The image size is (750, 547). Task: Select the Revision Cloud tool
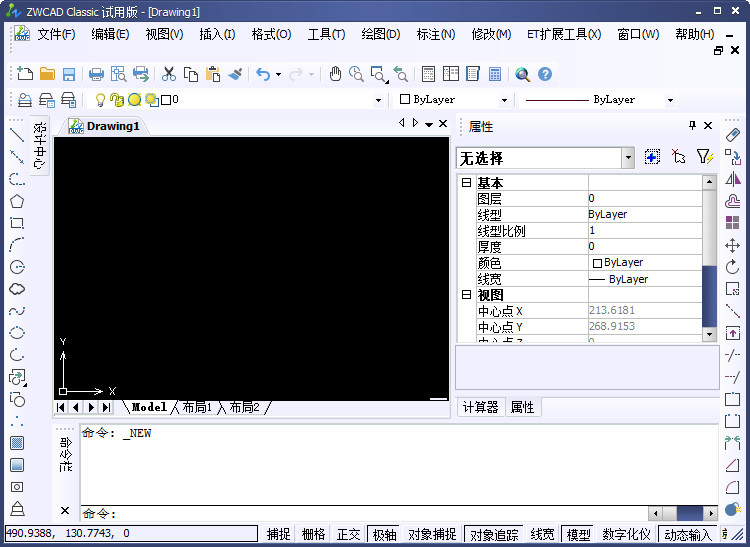[x=17, y=289]
